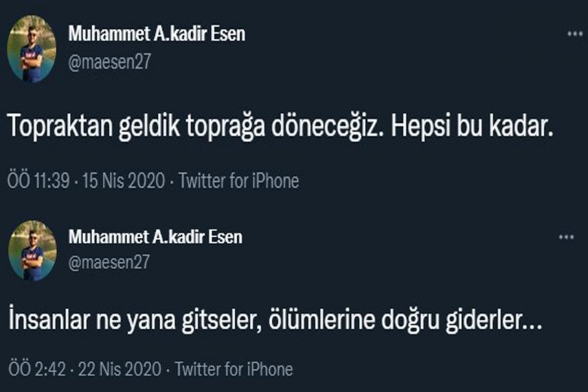The image size is (588, 392).
Task: Click the author name on the second tweet
Action: click(x=155, y=237)
